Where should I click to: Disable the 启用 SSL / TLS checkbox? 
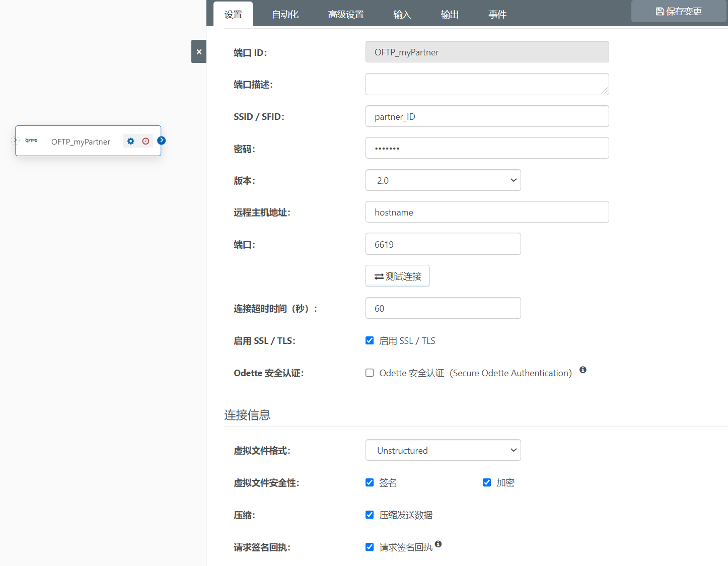(x=370, y=341)
